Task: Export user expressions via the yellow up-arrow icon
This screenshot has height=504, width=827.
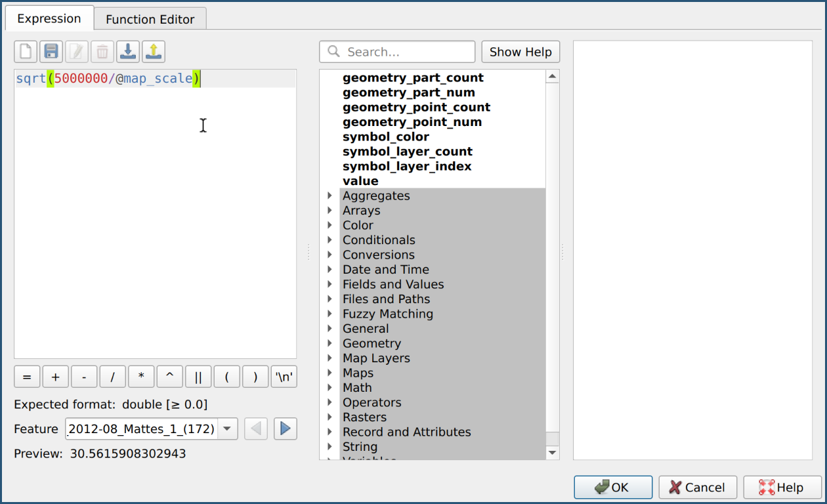Action: tap(153, 51)
